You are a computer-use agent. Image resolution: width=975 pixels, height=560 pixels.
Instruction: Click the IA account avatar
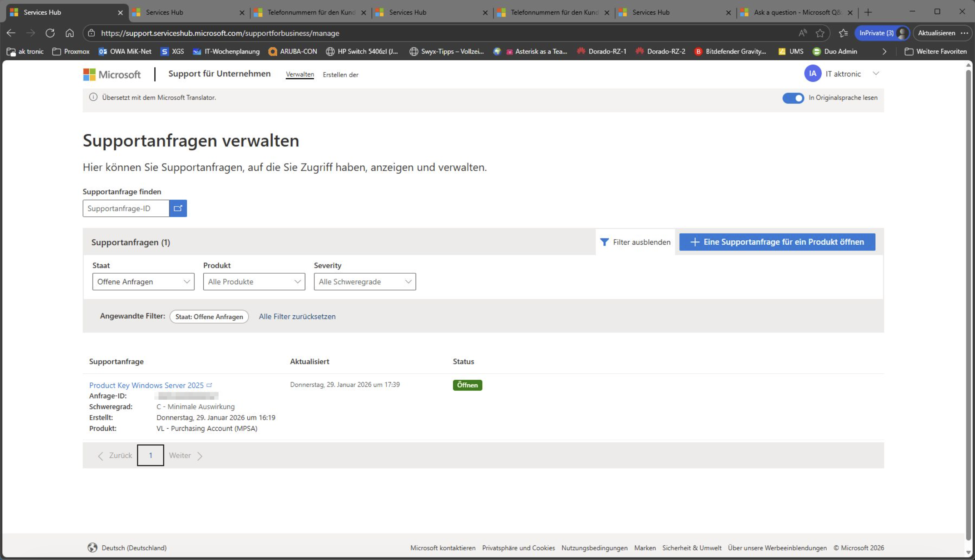[x=813, y=74]
